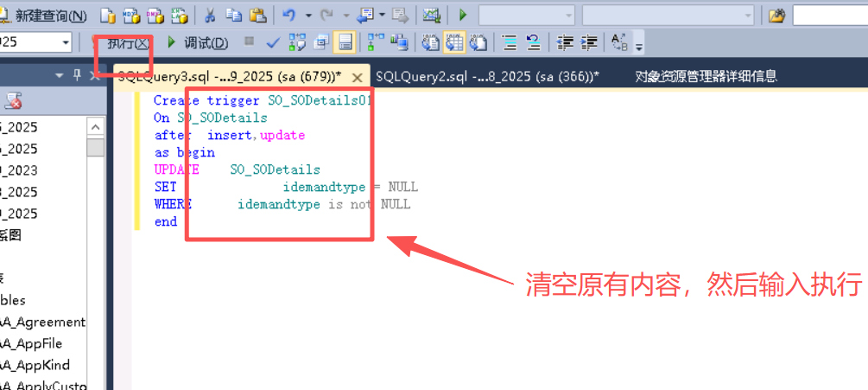Click the 调试(D) debug button

198,42
